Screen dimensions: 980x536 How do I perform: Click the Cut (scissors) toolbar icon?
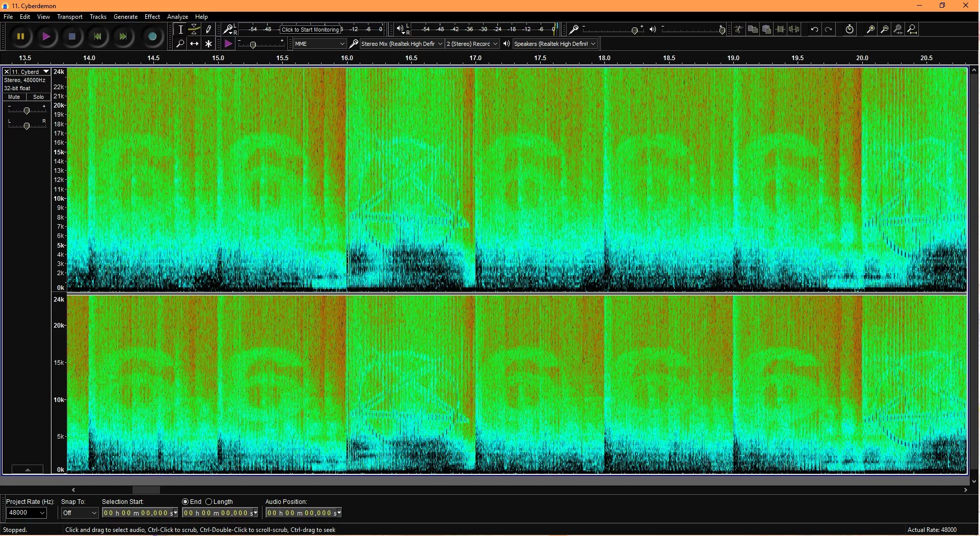pos(738,29)
